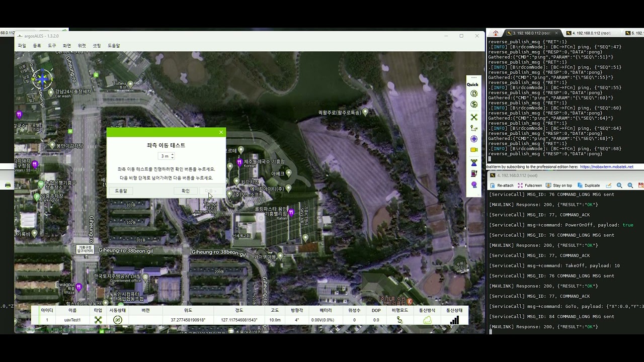This screenshot has width=644, height=362.
Task: Open the 화면 menu
Action: [x=67, y=46]
